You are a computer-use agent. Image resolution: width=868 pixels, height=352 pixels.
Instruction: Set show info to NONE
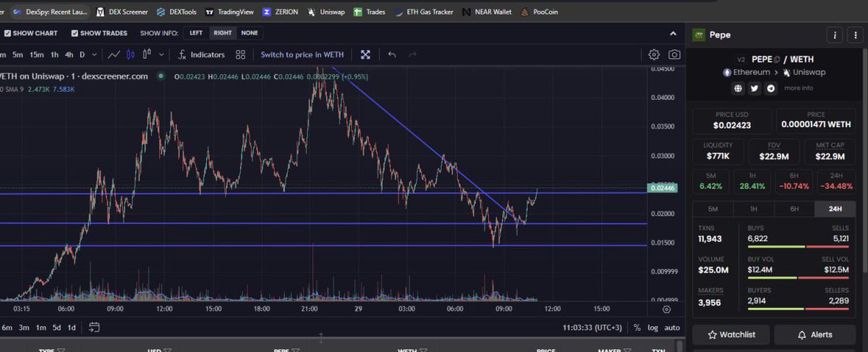tap(250, 33)
